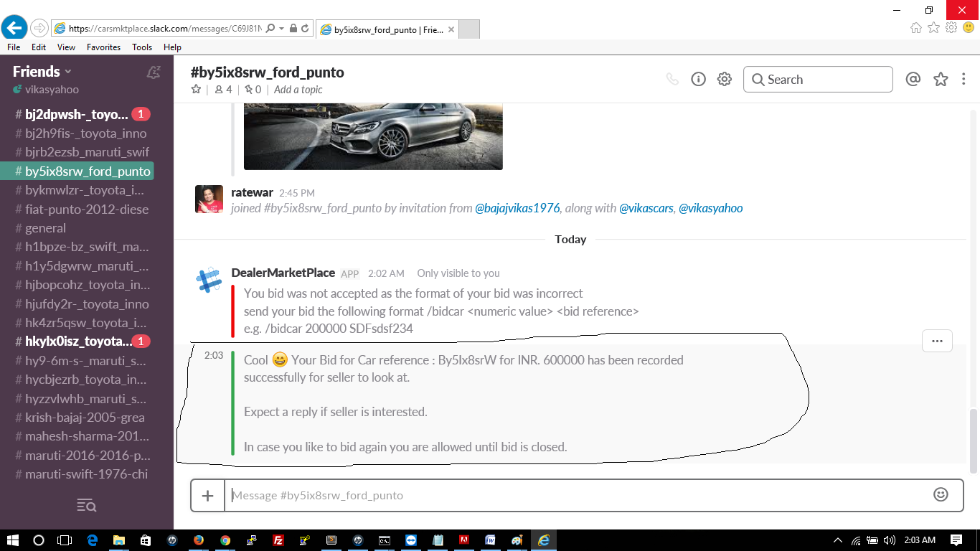The height and width of the screenshot is (551, 980).
Task: Click the @vikascars mention
Action: [x=646, y=208]
